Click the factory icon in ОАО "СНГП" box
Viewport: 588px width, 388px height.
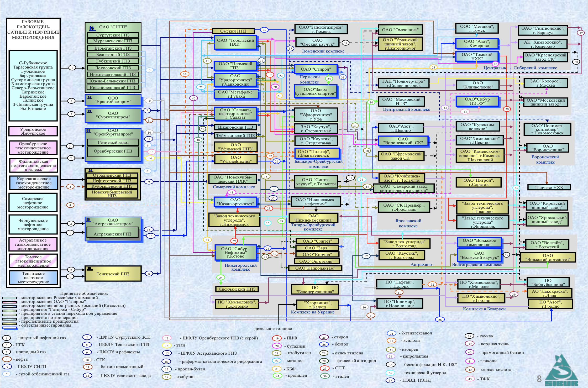[x=92, y=28]
